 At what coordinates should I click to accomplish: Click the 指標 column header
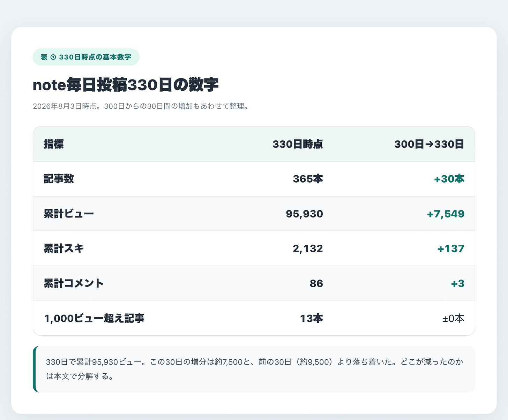54,144
